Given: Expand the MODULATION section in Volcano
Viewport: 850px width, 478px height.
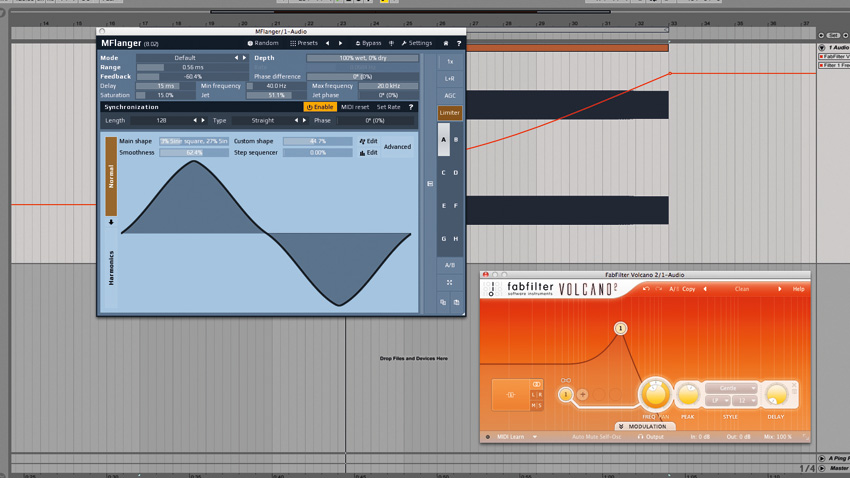Looking at the screenshot, I should click(645, 427).
